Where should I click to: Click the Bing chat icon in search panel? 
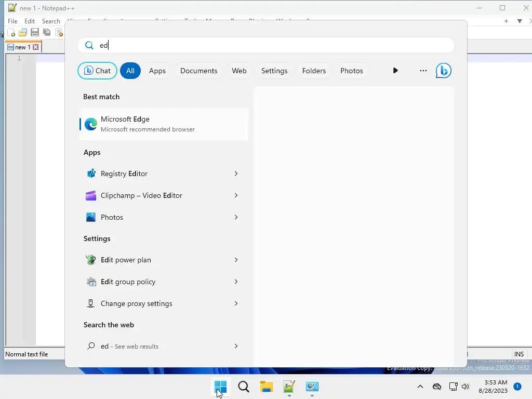[444, 71]
